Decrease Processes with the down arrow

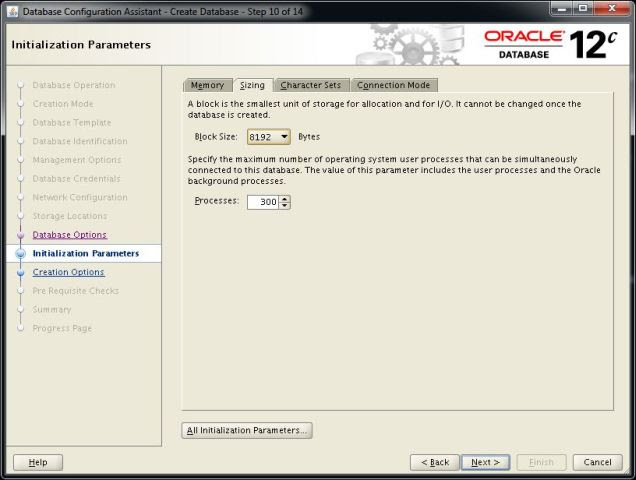[285, 206]
